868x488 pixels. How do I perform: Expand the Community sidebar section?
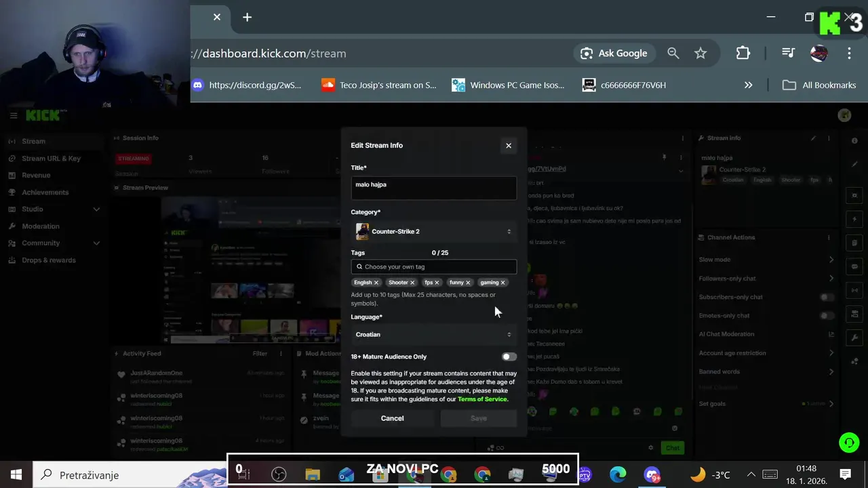[54, 243]
